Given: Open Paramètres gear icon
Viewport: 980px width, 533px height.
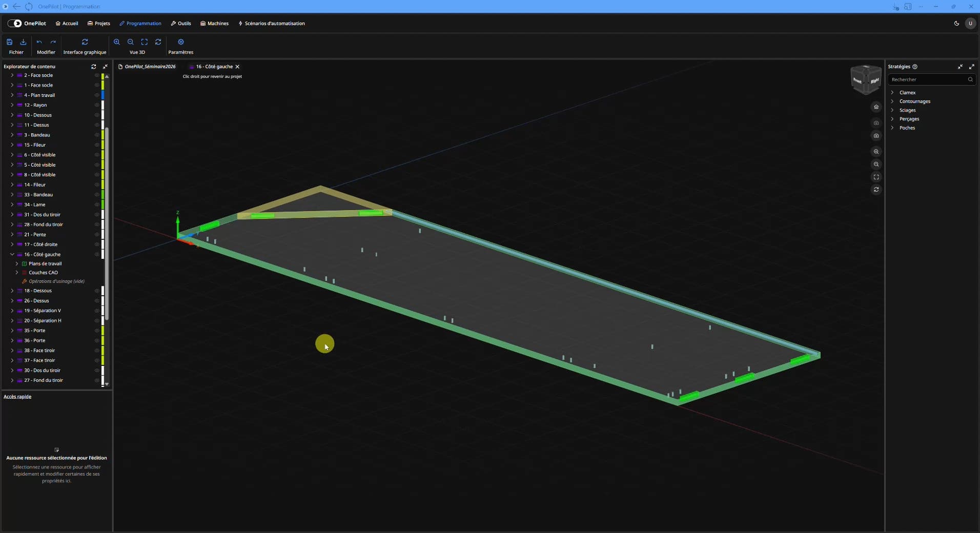Looking at the screenshot, I should pos(181,42).
